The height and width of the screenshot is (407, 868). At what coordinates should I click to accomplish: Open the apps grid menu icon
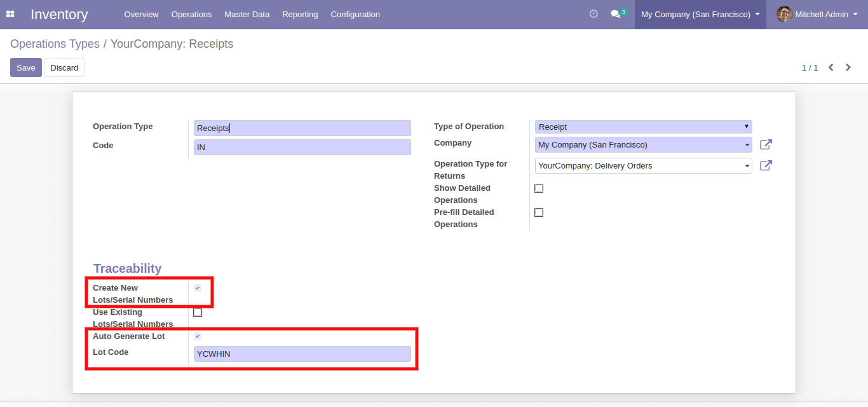[x=10, y=14]
